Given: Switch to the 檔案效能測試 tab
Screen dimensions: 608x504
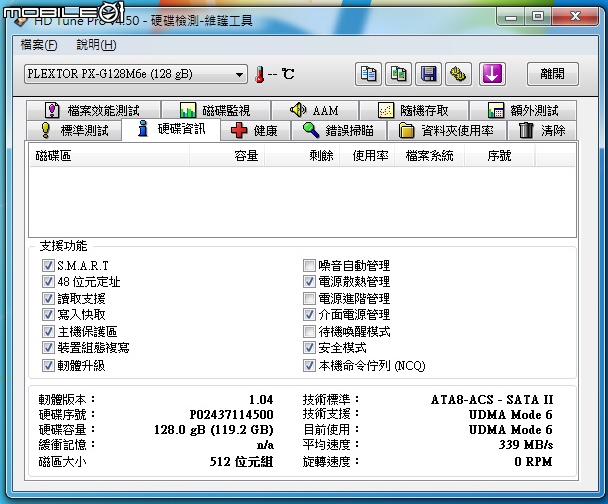Looking at the screenshot, I should pos(93,110).
